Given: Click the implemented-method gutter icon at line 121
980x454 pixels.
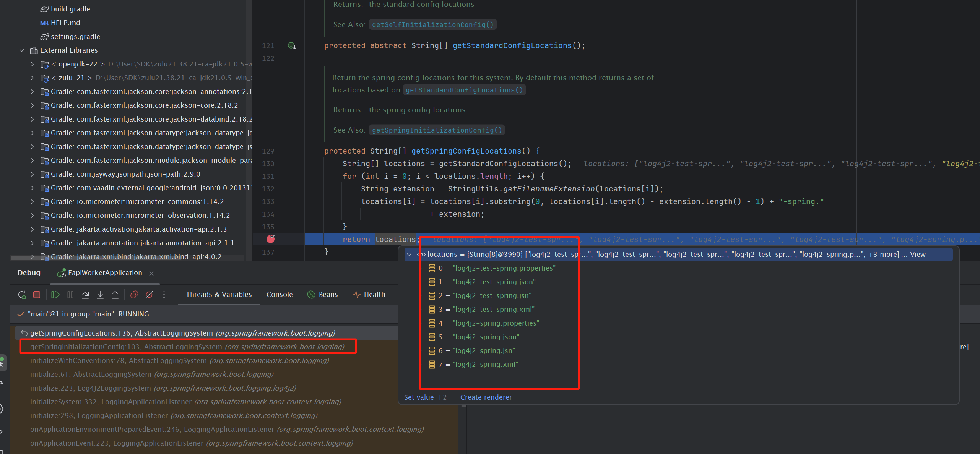Looking at the screenshot, I should click(x=291, y=46).
